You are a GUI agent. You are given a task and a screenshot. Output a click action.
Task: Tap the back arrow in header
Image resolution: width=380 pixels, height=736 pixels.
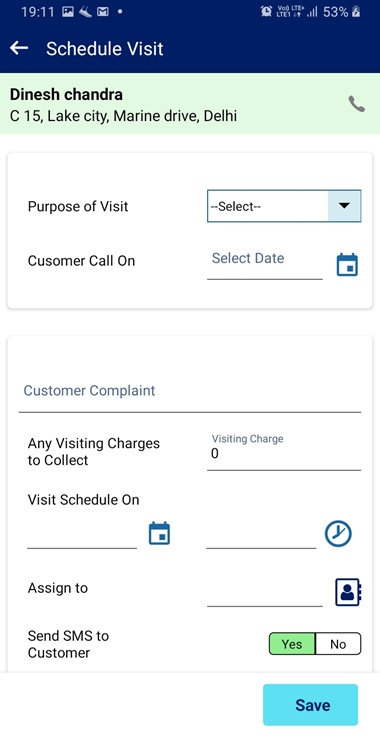point(19,48)
